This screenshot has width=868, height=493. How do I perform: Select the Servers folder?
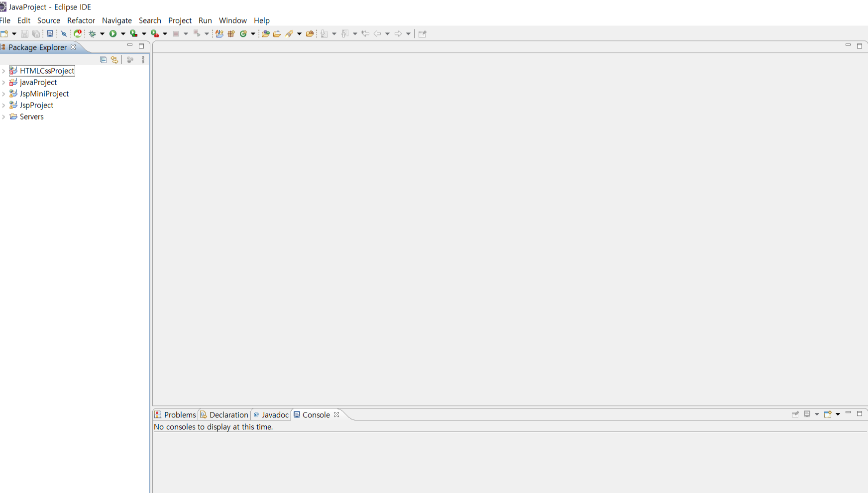(x=31, y=117)
